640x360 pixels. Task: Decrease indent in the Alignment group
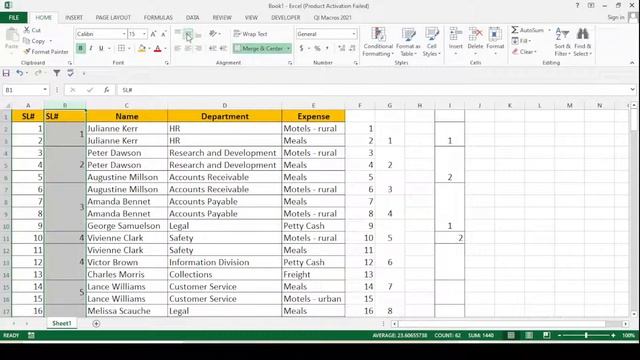[213, 49]
